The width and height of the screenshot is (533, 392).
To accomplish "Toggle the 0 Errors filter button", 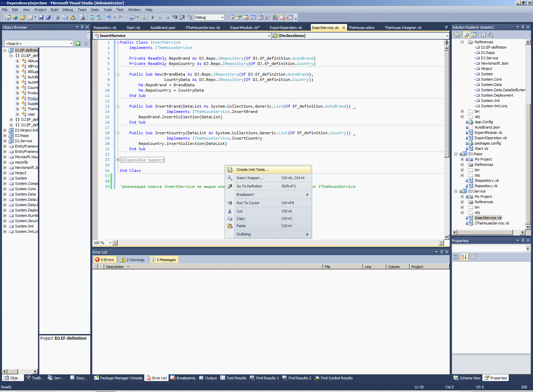I will tap(105, 260).
